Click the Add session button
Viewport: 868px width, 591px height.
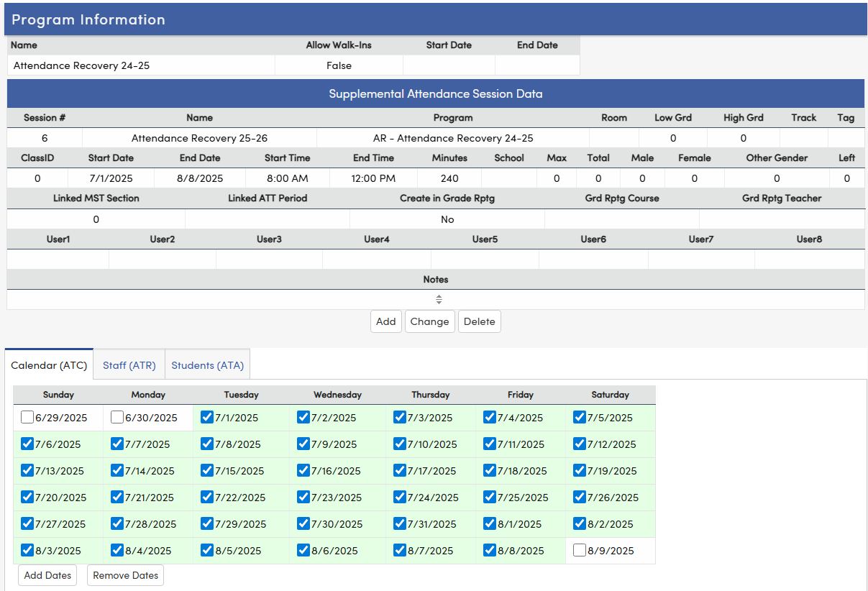[386, 321]
